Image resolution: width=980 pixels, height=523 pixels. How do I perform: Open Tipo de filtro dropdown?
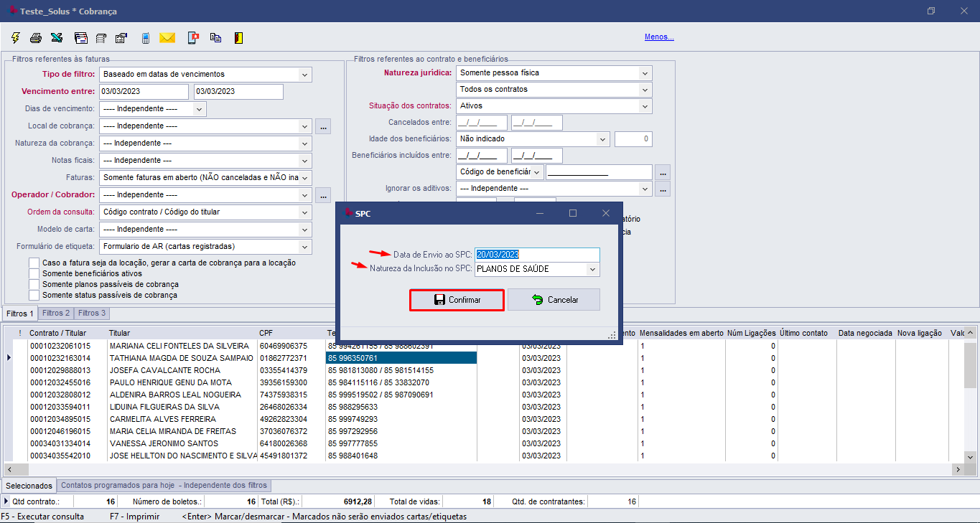tap(305, 75)
